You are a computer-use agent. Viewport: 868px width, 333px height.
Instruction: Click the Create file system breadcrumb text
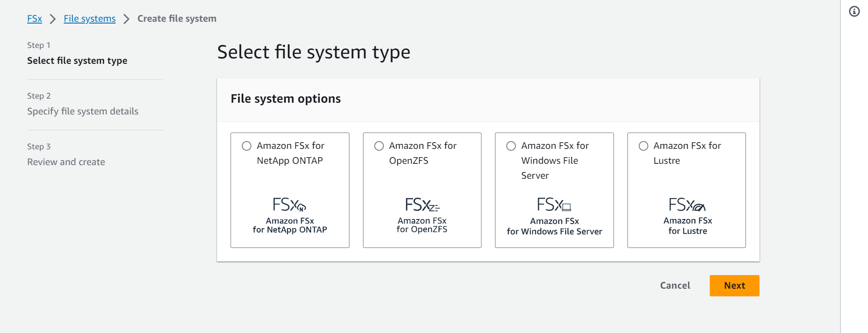(x=177, y=19)
